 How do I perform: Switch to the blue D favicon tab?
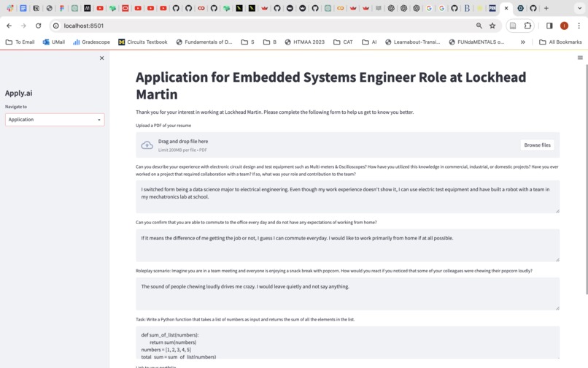[x=520, y=8]
